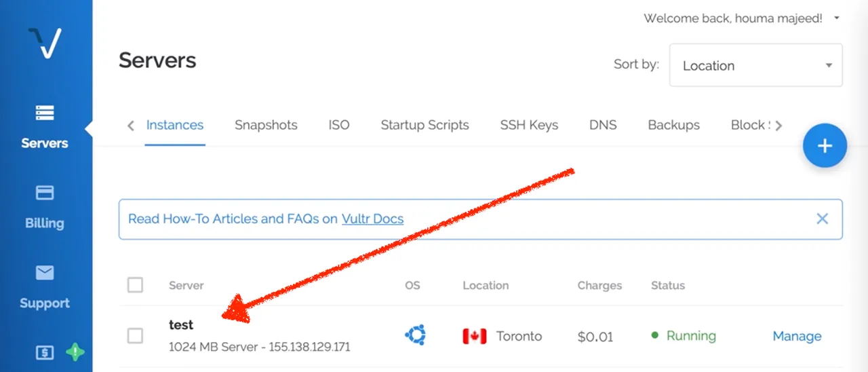Image resolution: width=868 pixels, height=372 pixels.
Task: Click the Status column header
Action: click(x=668, y=285)
